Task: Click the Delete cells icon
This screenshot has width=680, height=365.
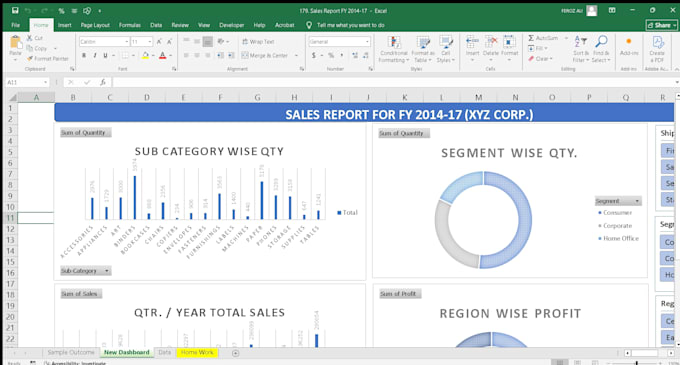Action: coord(491,42)
